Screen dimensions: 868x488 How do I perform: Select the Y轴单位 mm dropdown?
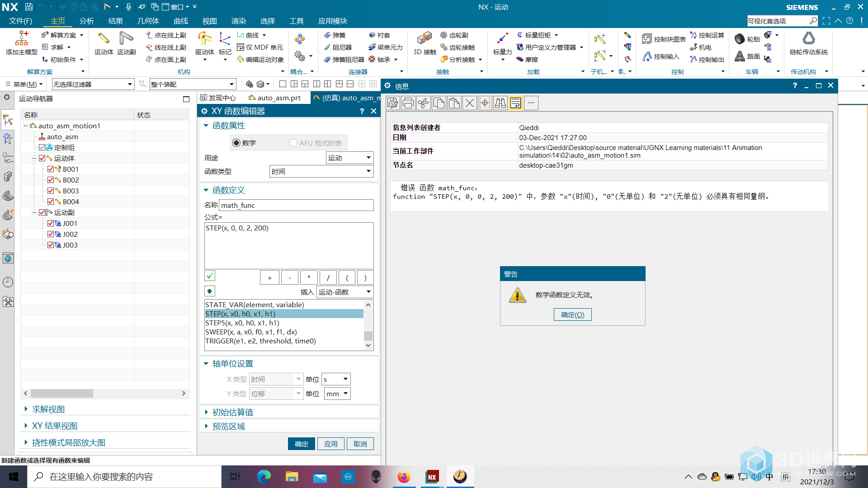point(336,393)
